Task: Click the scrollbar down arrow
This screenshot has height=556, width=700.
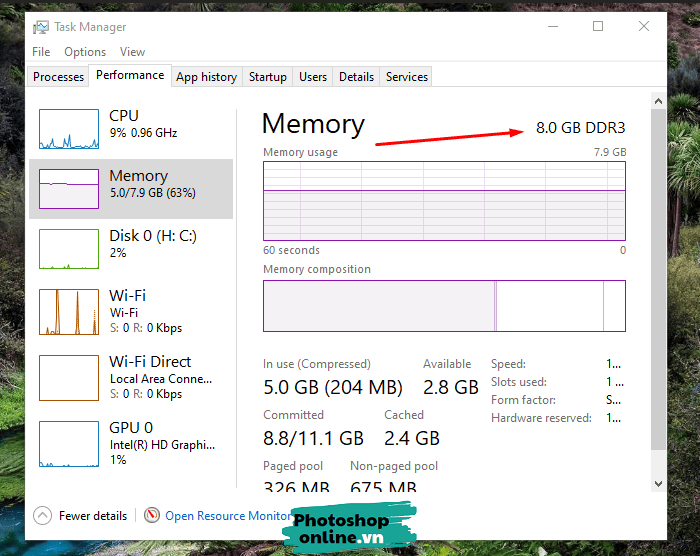Action: pos(658,483)
